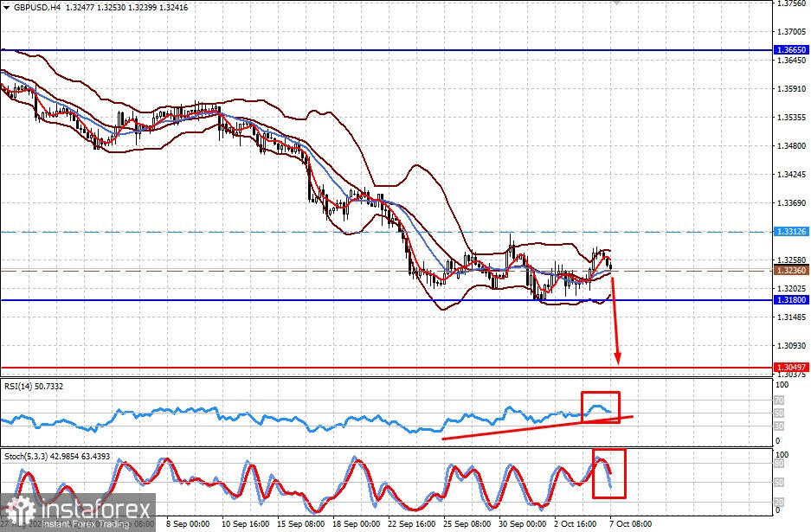Click the 15 Sep 08:00 time label
Screen dimensions: 811x532
tap(300, 523)
